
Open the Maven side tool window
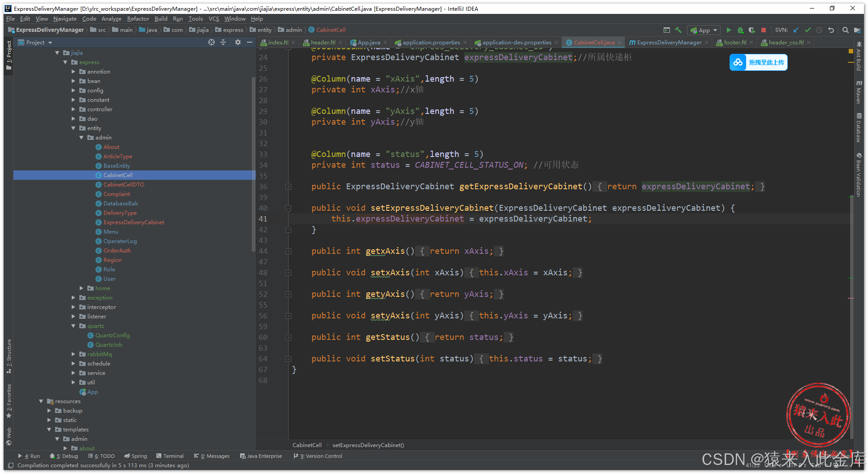pyautogui.click(x=859, y=92)
